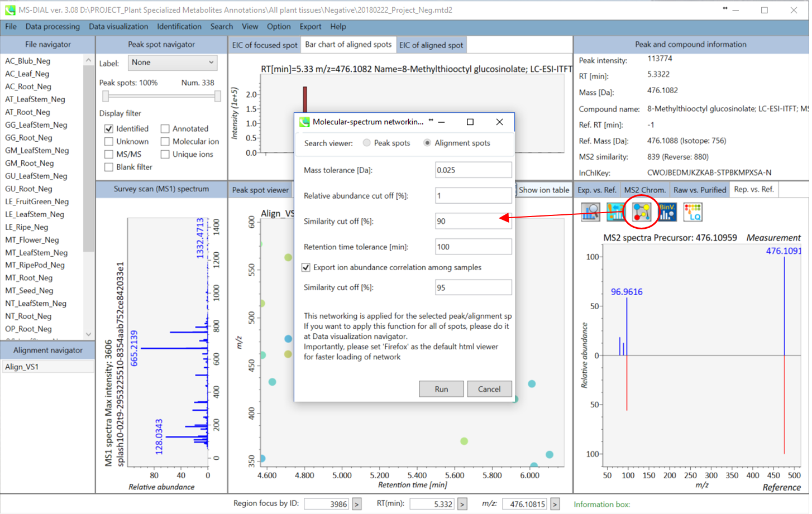812x514 pixels.
Task: Open the MS/MS spectrum search icon
Action: [x=590, y=212]
